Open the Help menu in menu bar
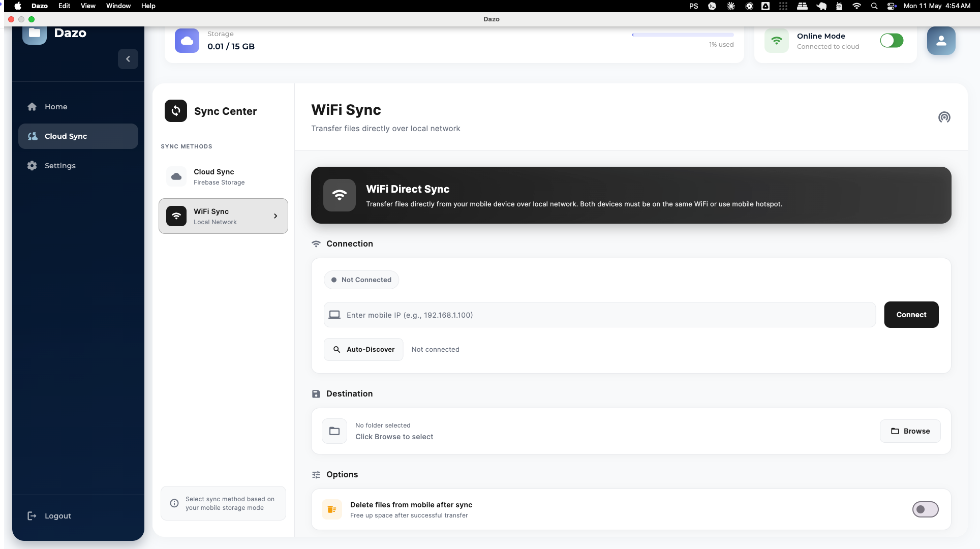Viewport: 980px width, 549px height. pyautogui.click(x=148, y=6)
